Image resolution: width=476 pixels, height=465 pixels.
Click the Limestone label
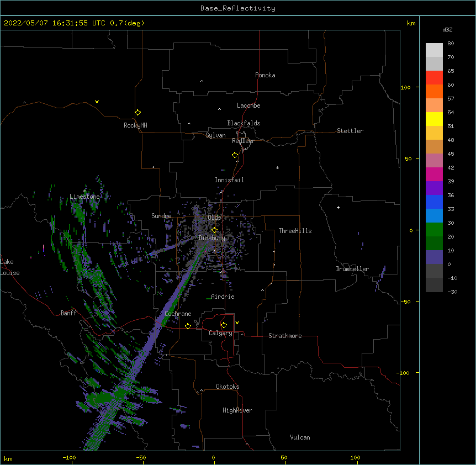click(84, 197)
